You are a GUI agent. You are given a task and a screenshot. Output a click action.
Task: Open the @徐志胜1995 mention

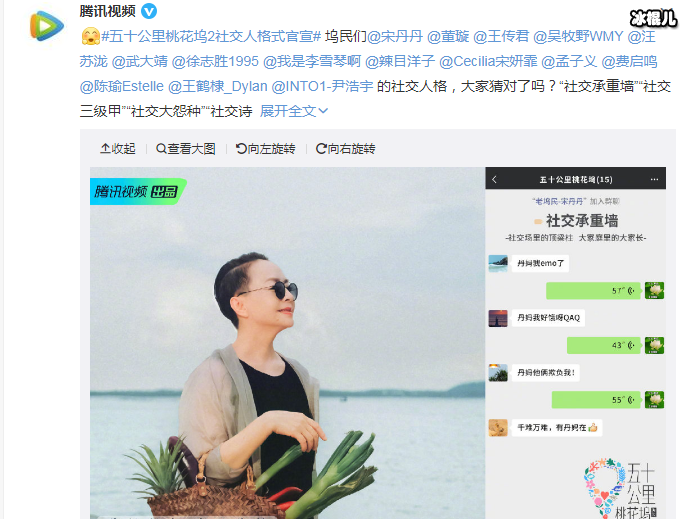point(215,61)
